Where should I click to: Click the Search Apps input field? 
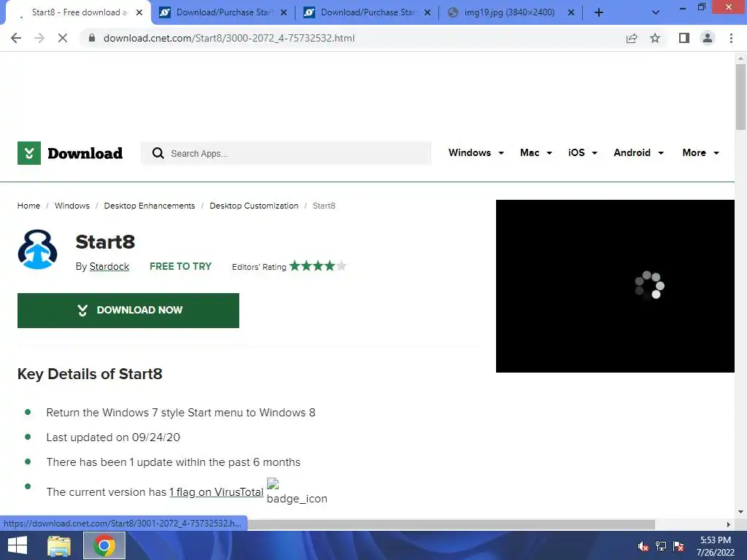pos(286,153)
